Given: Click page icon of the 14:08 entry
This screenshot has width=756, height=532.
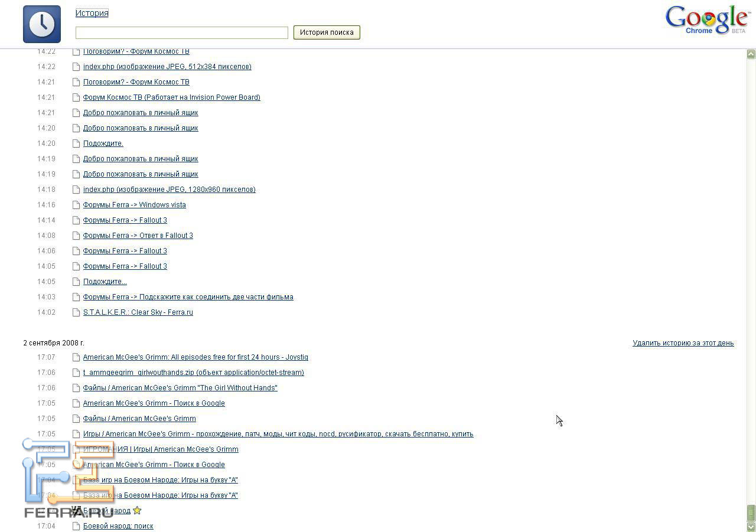Looking at the screenshot, I should coord(76,236).
